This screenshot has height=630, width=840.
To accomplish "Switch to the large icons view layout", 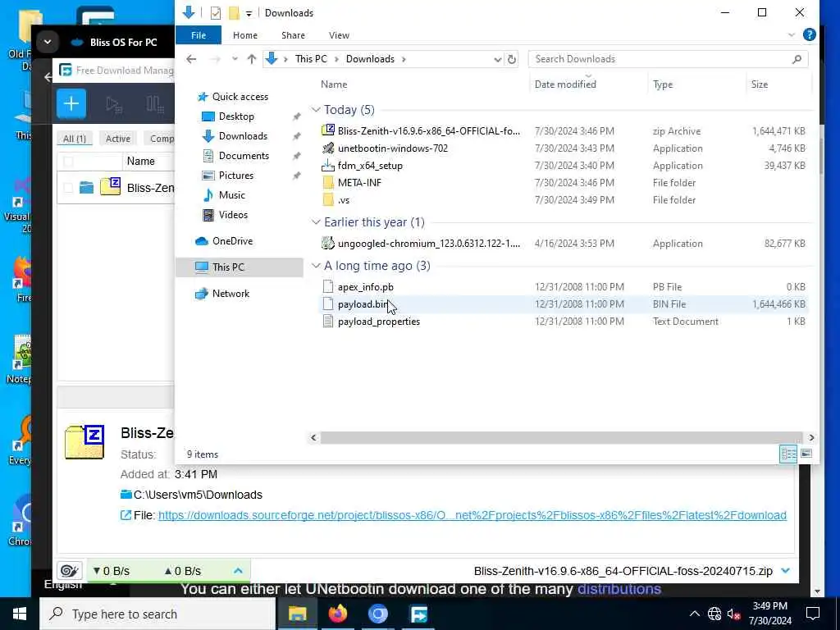I will point(806,454).
